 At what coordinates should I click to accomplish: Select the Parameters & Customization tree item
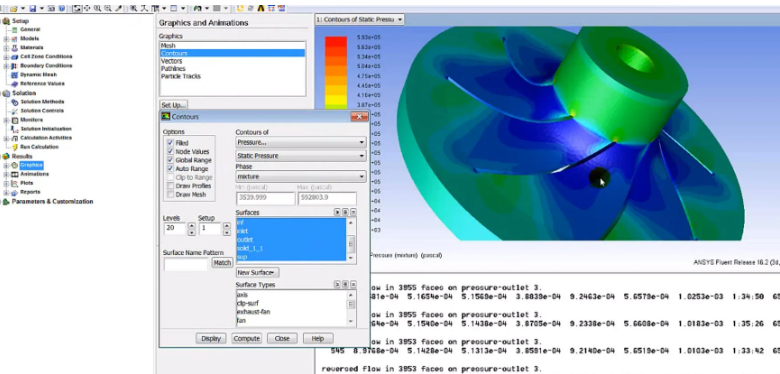click(52, 201)
